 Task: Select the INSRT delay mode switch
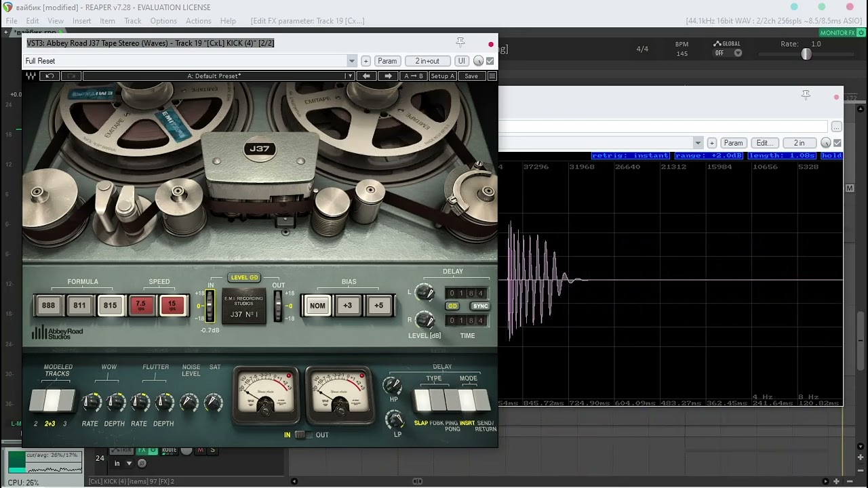click(x=467, y=401)
